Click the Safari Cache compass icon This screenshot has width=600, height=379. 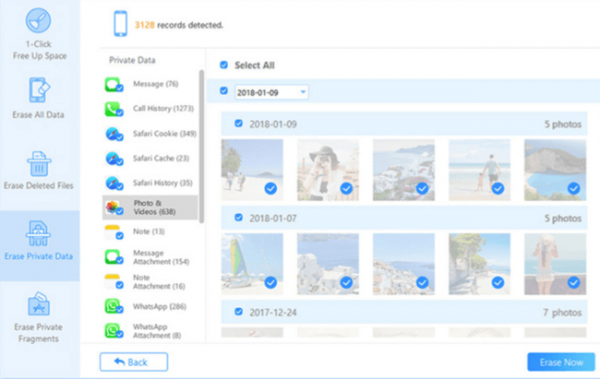coord(114,158)
